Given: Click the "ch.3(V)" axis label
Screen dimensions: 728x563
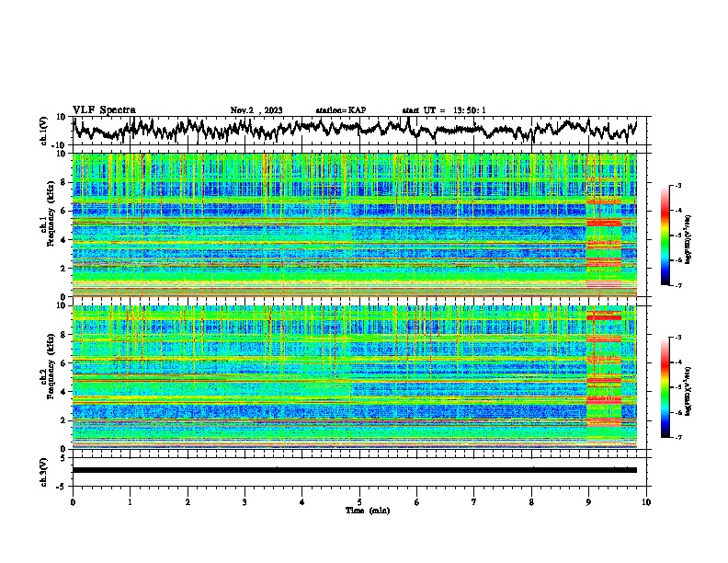Looking at the screenshot, I should pyautogui.click(x=44, y=472).
